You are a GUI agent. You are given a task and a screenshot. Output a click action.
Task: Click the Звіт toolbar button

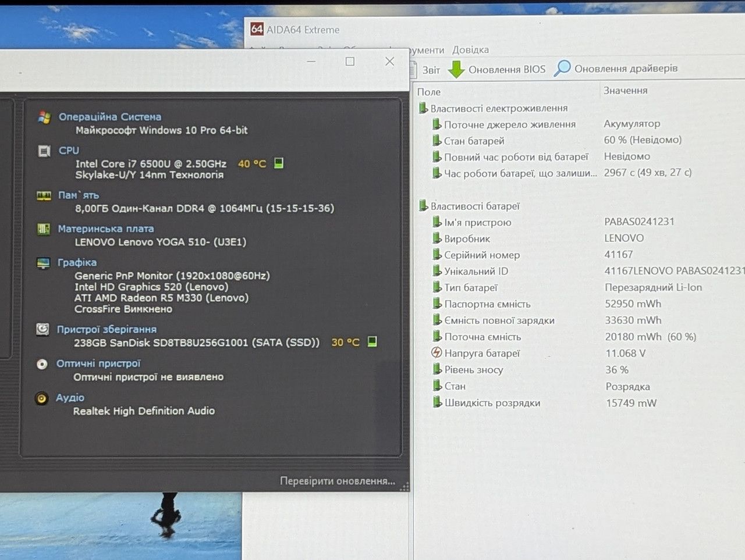426,70
